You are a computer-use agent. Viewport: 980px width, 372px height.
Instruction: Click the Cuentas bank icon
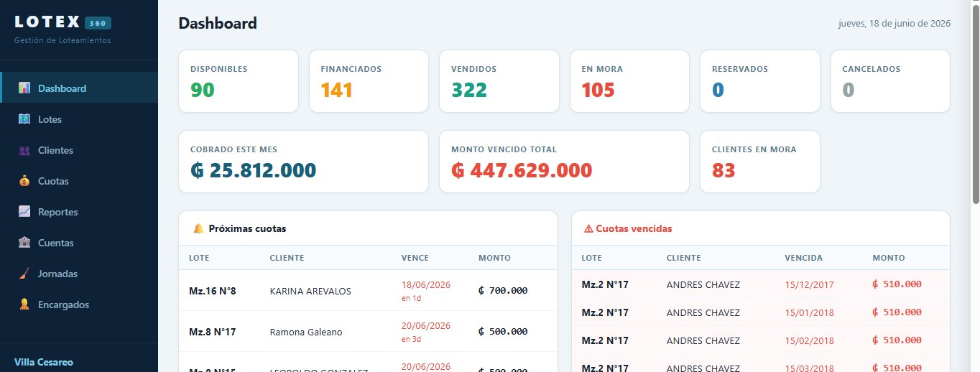coord(24,243)
